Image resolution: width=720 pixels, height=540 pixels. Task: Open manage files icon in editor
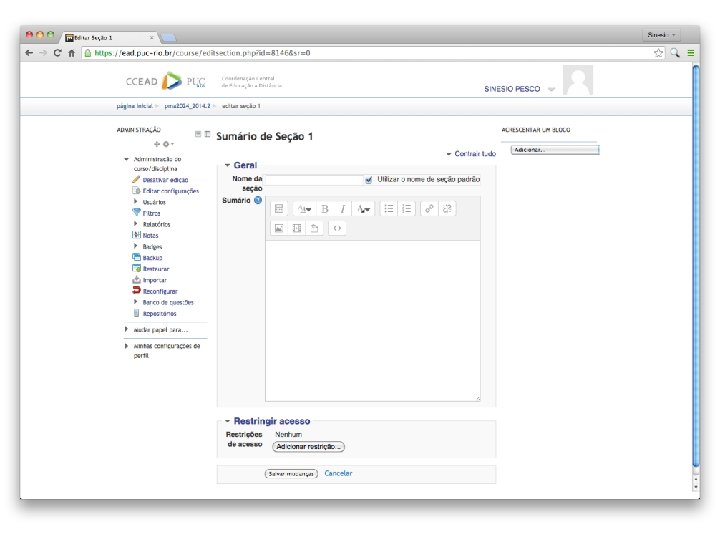tap(315, 228)
